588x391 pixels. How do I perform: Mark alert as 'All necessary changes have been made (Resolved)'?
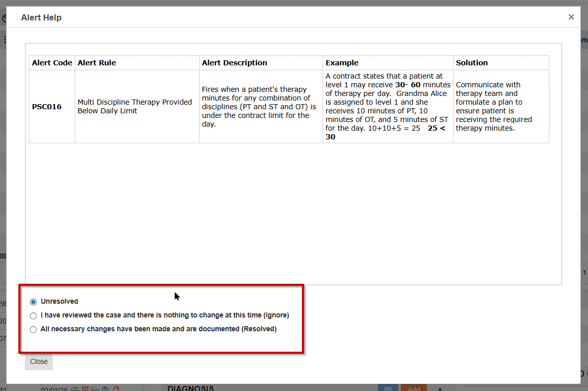pyautogui.click(x=33, y=329)
